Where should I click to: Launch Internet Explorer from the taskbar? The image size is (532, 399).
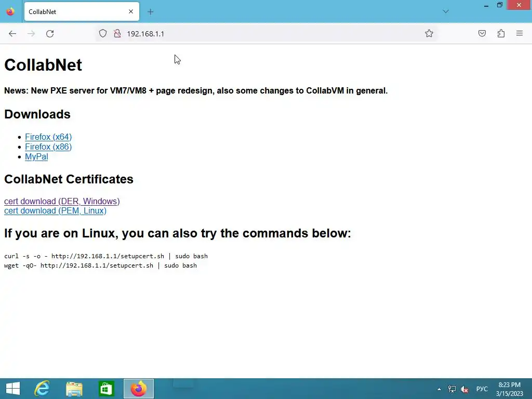point(43,389)
